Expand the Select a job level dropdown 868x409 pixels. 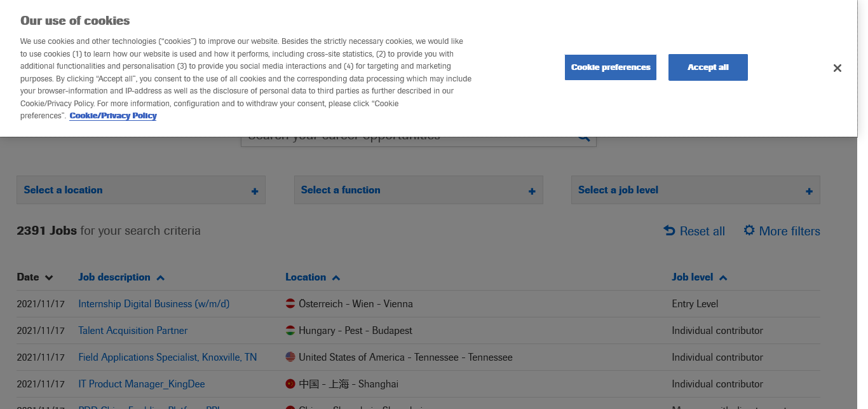pos(695,190)
